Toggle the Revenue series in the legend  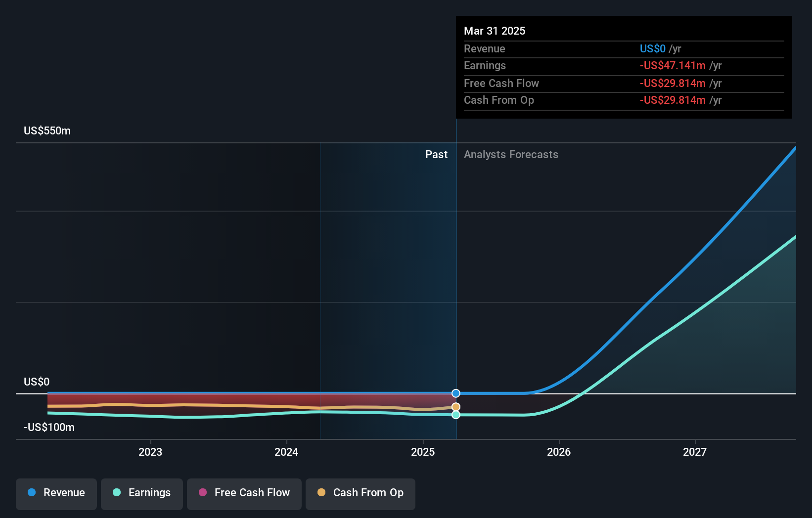(x=56, y=494)
